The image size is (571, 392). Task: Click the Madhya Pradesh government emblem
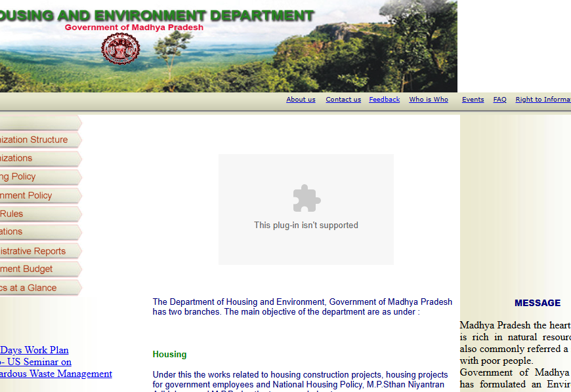pos(120,49)
